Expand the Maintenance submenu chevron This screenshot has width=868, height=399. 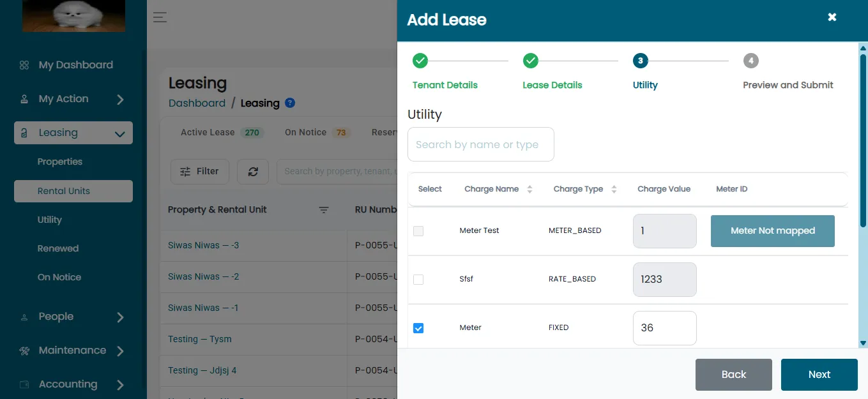coord(120,351)
